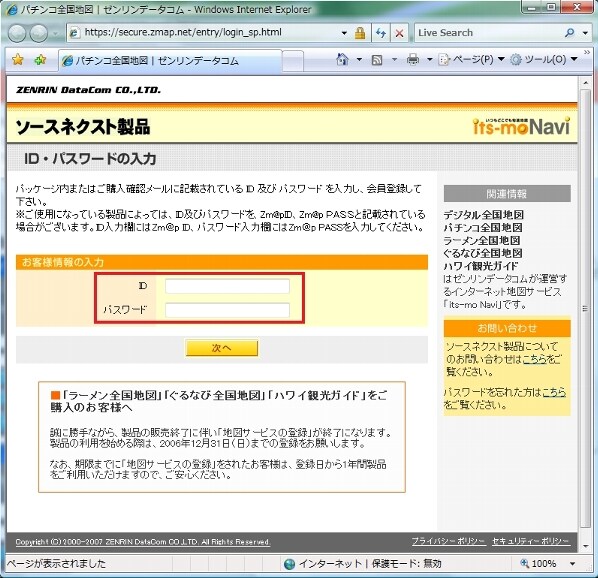Open the ページ(P) menu

(x=471, y=59)
